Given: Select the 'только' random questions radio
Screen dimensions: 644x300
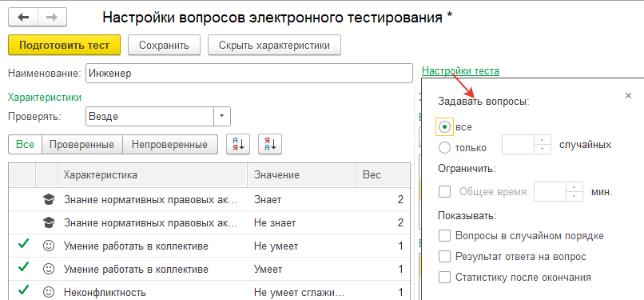Looking at the screenshot, I should click(444, 147).
